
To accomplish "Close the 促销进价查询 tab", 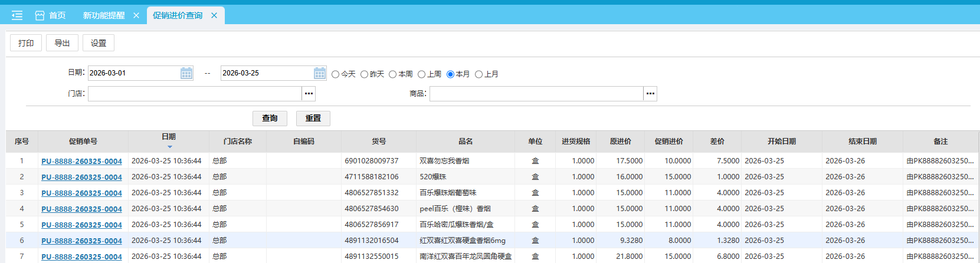I will click(214, 15).
